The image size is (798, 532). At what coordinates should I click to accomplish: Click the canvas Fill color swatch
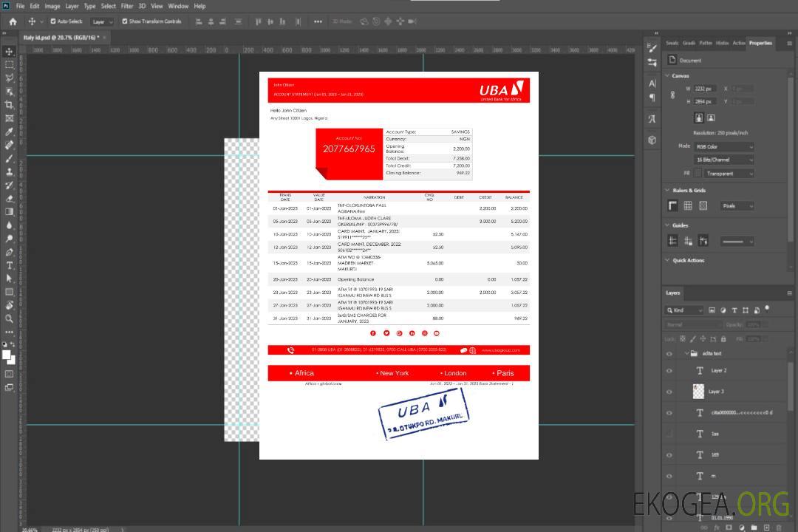(698, 174)
